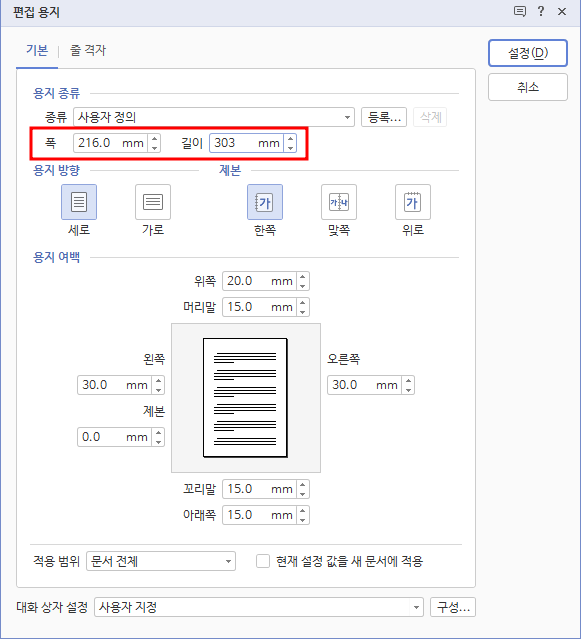Switch to the 기본 tab
This screenshot has height=640, width=581.
(37, 50)
